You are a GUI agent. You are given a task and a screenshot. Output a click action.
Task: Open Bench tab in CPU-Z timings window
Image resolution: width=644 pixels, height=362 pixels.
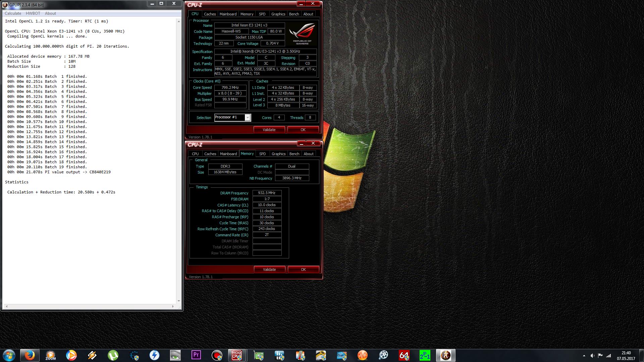click(294, 154)
